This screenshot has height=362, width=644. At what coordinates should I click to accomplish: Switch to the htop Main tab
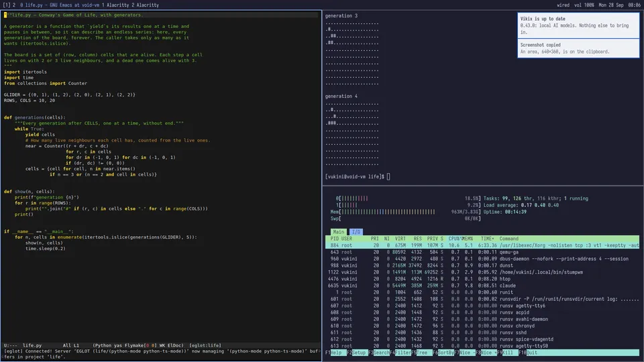[338, 232]
